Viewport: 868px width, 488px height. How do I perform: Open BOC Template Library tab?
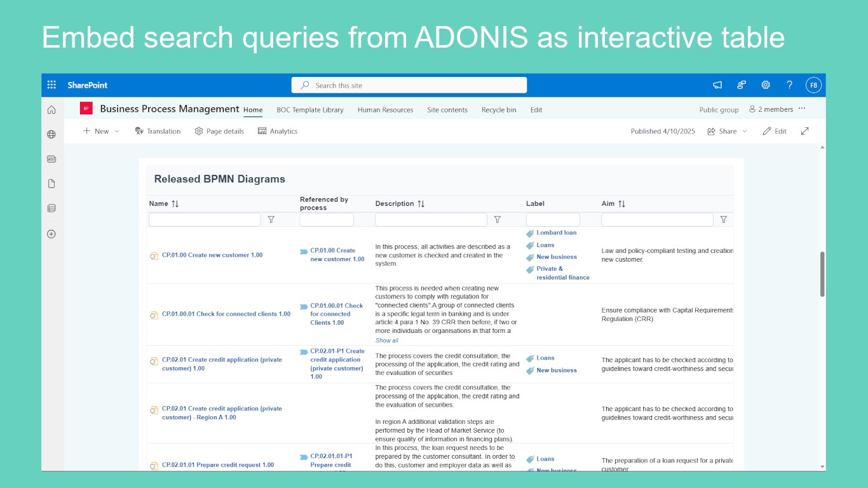click(x=310, y=110)
